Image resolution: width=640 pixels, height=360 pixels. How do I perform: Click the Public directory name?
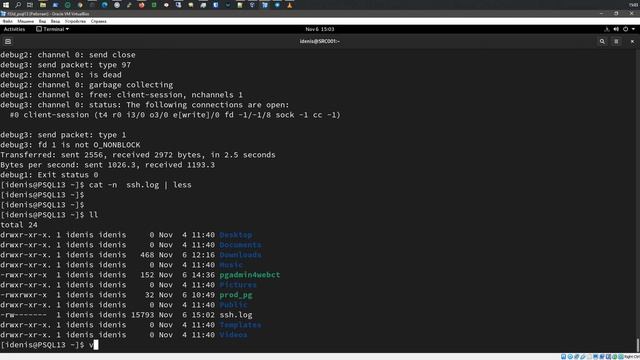click(233, 305)
